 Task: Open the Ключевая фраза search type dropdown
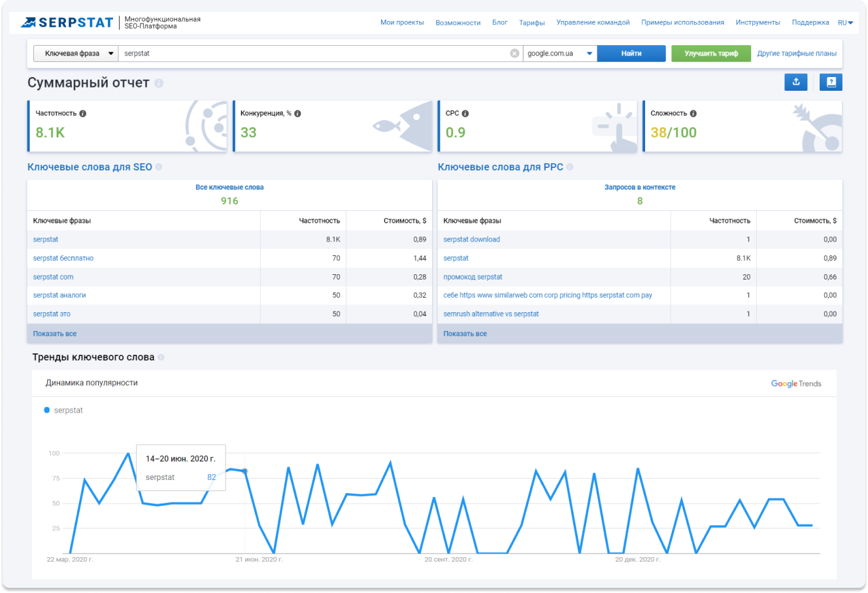(x=76, y=54)
